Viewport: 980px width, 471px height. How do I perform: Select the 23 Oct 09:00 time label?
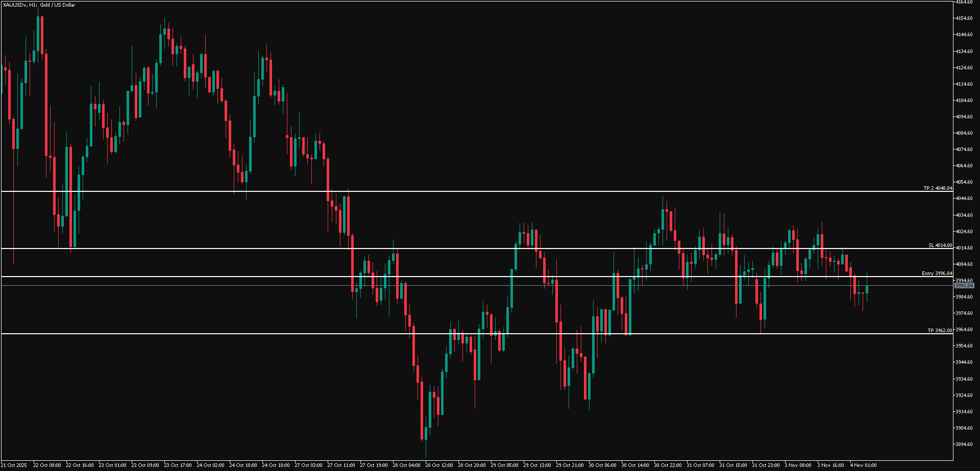(x=145, y=465)
